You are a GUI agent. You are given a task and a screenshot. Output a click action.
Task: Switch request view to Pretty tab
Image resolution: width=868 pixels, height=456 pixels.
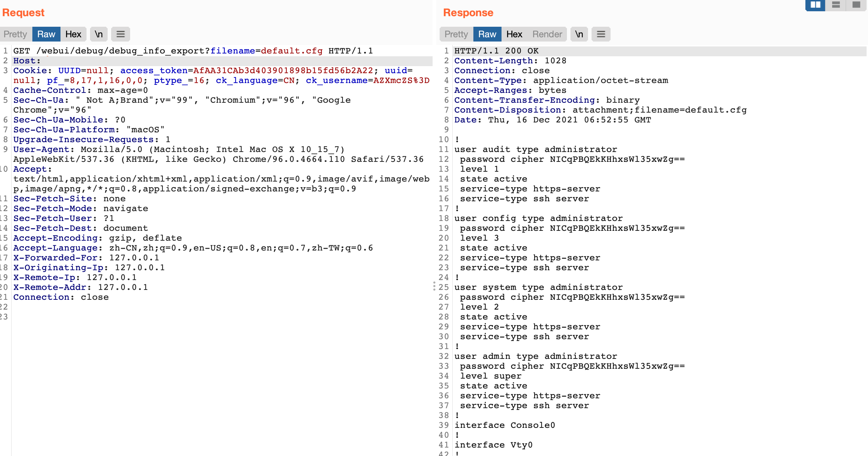pyautogui.click(x=15, y=34)
